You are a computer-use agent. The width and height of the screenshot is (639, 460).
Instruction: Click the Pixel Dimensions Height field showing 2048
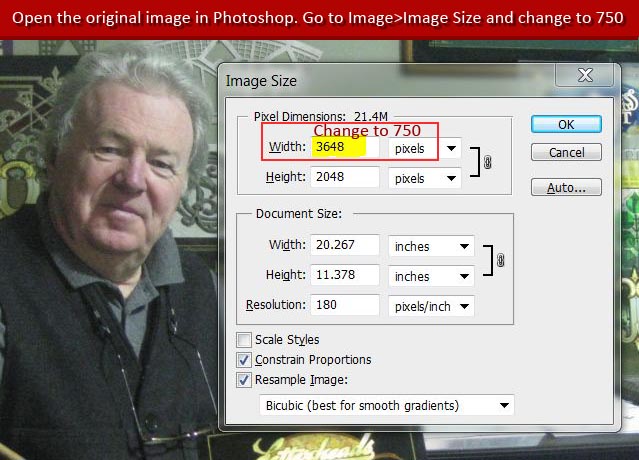coord(345,177)
